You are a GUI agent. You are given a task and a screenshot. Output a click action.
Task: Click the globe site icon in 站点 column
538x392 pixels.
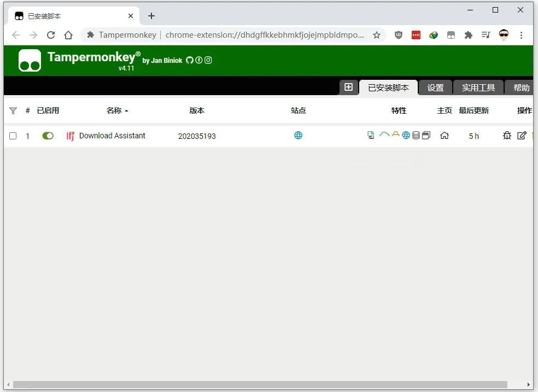tap(298, 136)
